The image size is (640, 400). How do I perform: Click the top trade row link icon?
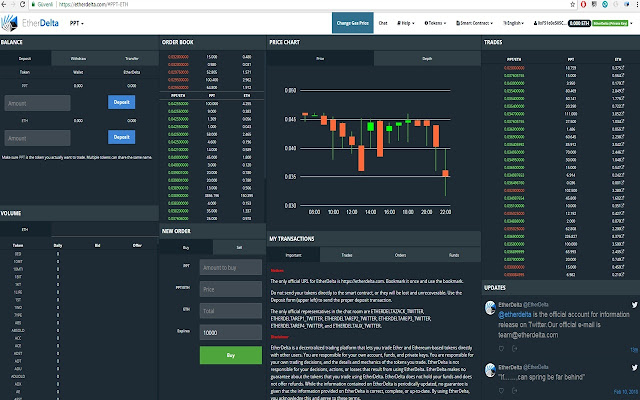[622, 68]
